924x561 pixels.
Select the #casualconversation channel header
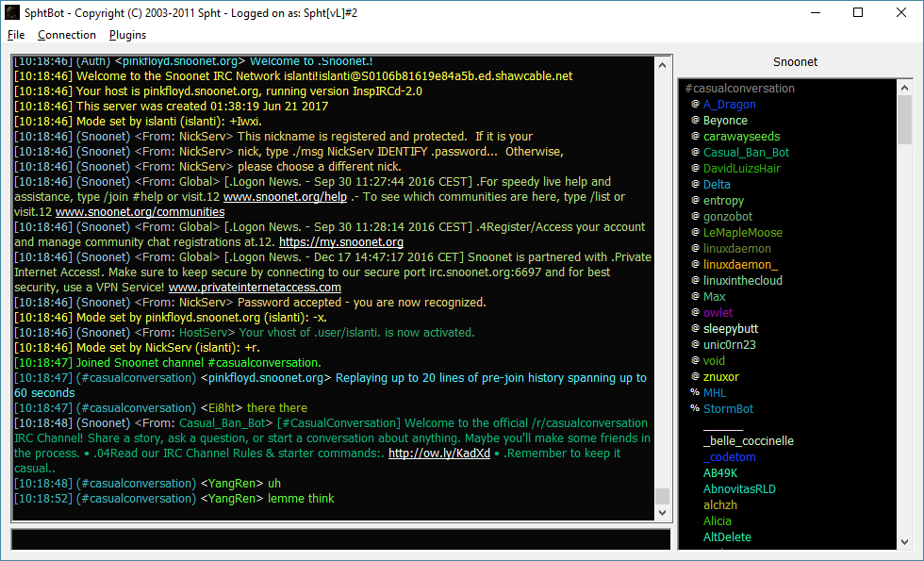(x=739, y=89)
